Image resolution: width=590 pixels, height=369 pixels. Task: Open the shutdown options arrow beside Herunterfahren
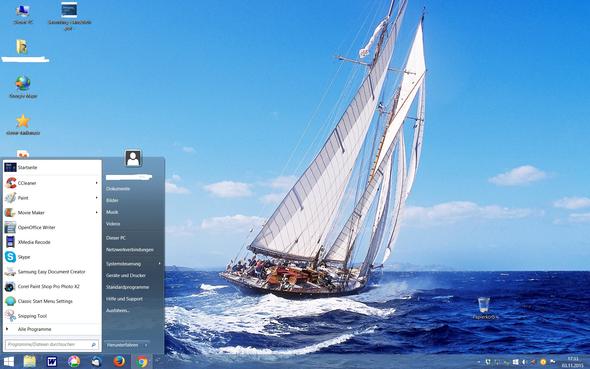[x=146, y=345]
